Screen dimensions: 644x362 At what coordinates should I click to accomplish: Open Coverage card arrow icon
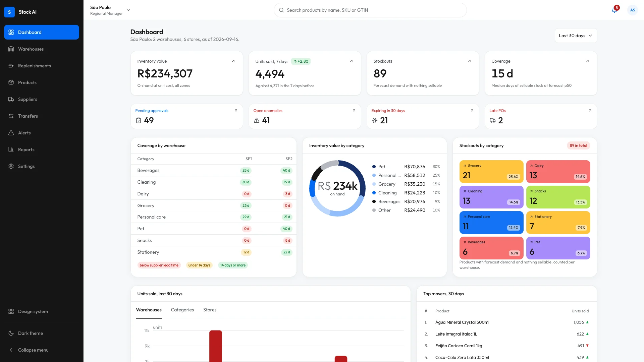587,61
